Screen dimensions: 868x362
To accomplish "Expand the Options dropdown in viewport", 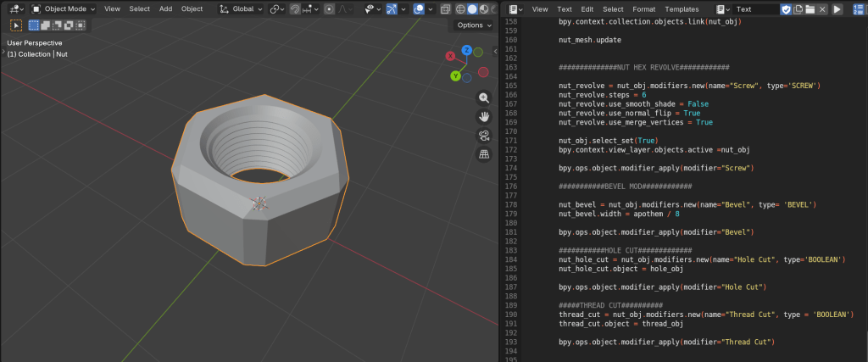I will click(x=475, y=25).
